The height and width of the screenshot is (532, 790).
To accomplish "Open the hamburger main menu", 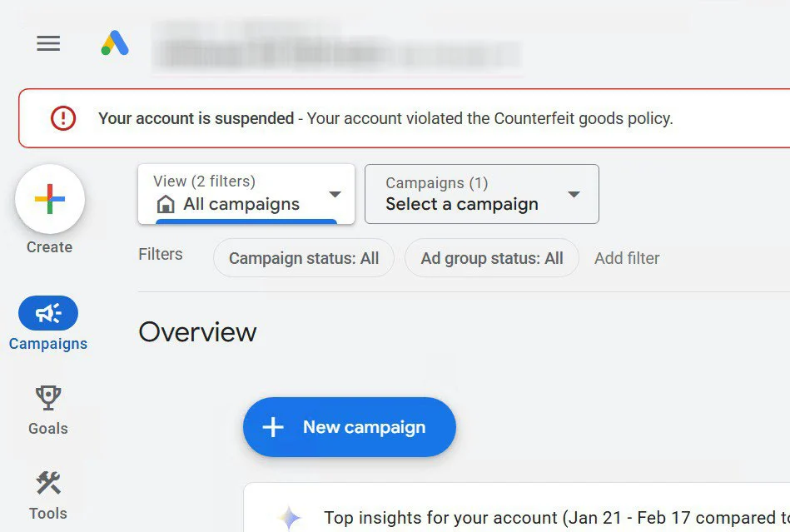I will click(48, 44).
